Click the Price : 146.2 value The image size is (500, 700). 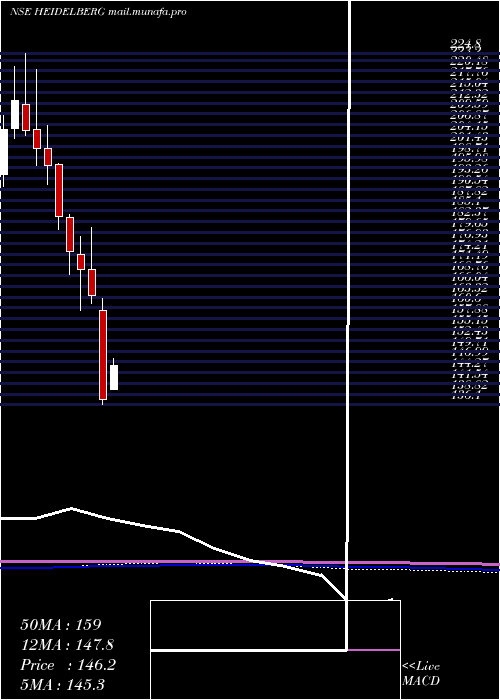pos(68,665)
